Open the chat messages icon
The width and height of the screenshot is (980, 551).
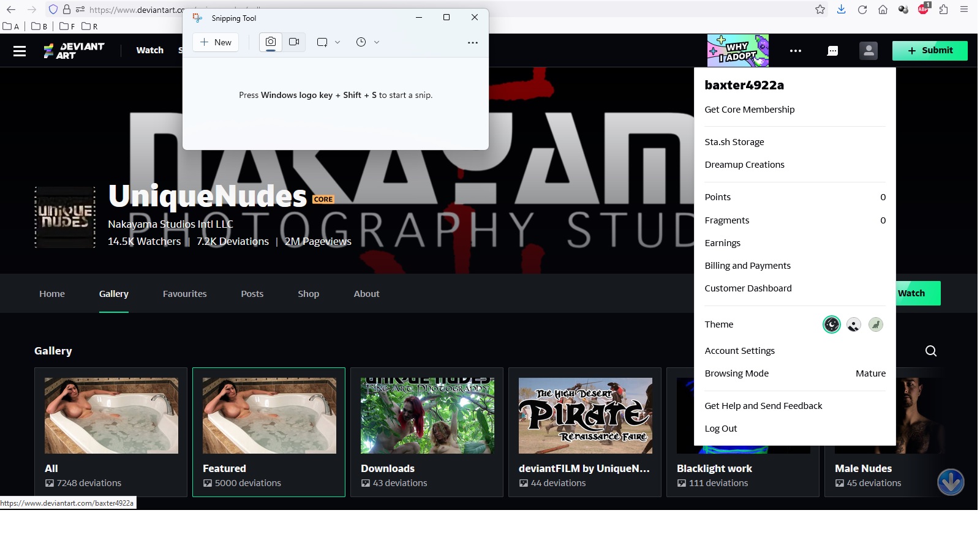pyautogui.click(x=832, y=51)
